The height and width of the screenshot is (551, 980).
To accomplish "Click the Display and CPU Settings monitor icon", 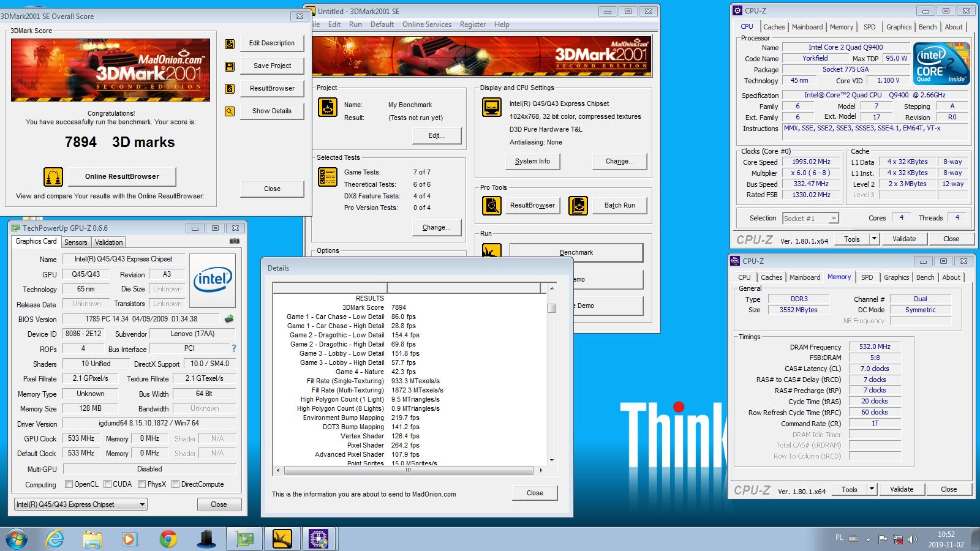I will [x=492, y=107].
